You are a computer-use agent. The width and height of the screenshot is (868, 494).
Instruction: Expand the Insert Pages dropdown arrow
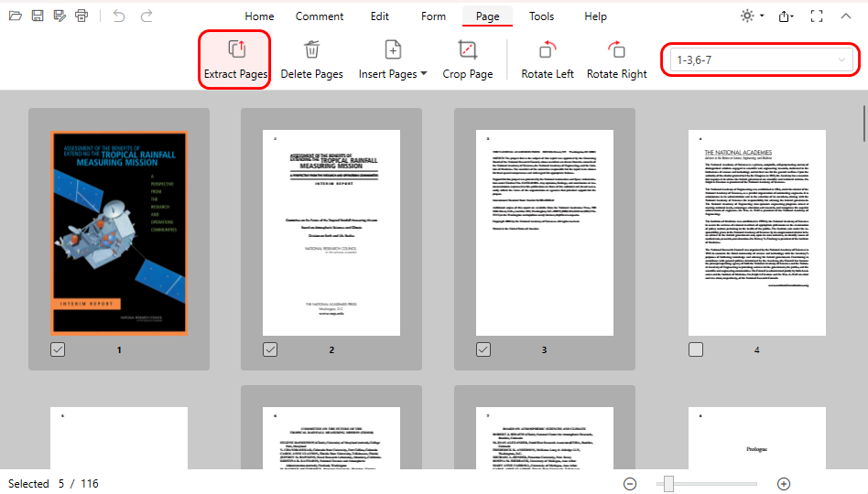pyautogui.click(x=424, y=73)
